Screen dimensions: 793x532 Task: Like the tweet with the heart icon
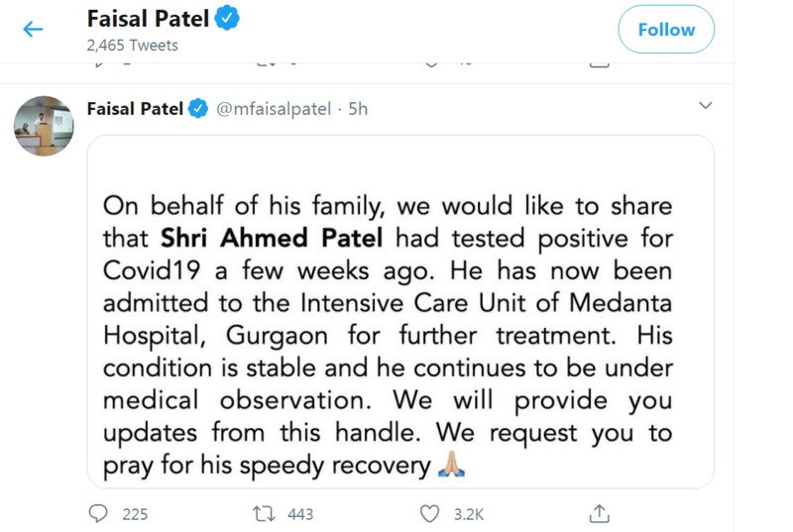pos(429,513)
